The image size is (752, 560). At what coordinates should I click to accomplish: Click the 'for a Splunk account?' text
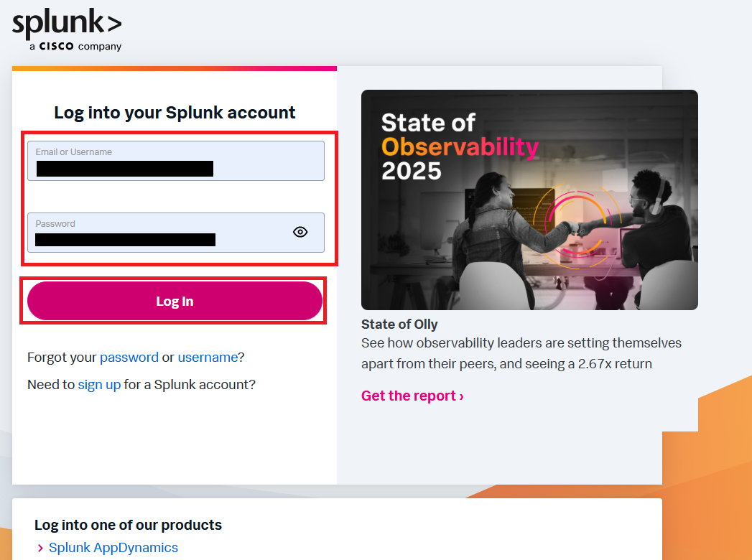(190, 384)
